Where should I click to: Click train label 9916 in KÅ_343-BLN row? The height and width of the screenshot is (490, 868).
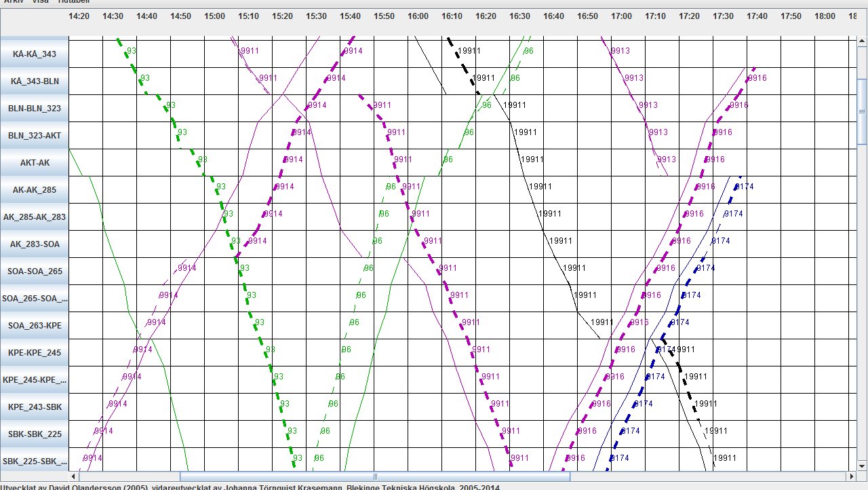(x=757, y=78)
